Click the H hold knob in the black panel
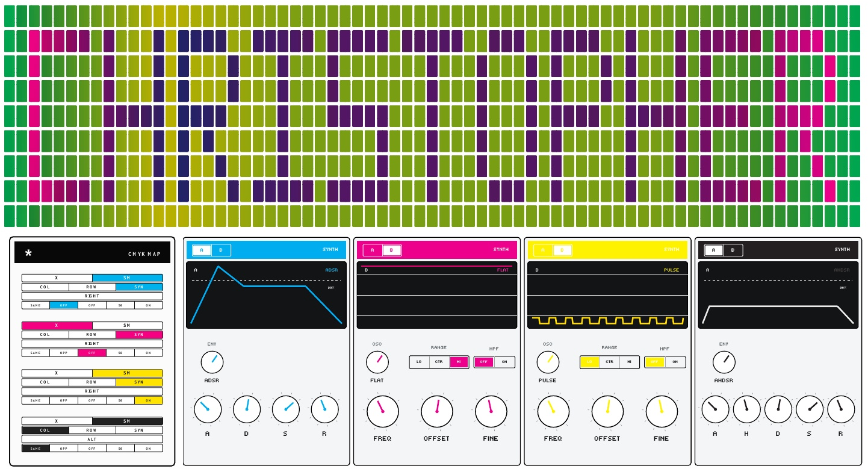The image size is (868, 469). 746,409
